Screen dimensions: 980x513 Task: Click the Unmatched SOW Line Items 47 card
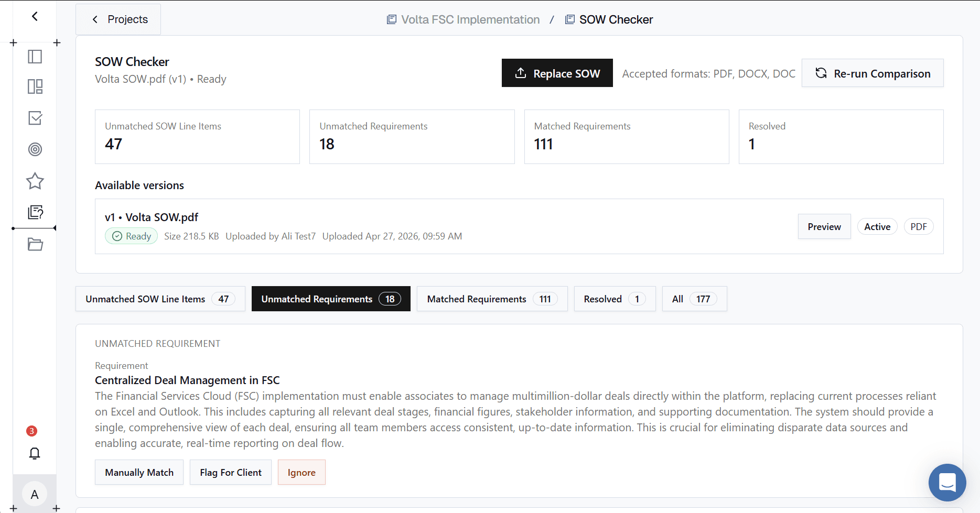coord(197,137)
